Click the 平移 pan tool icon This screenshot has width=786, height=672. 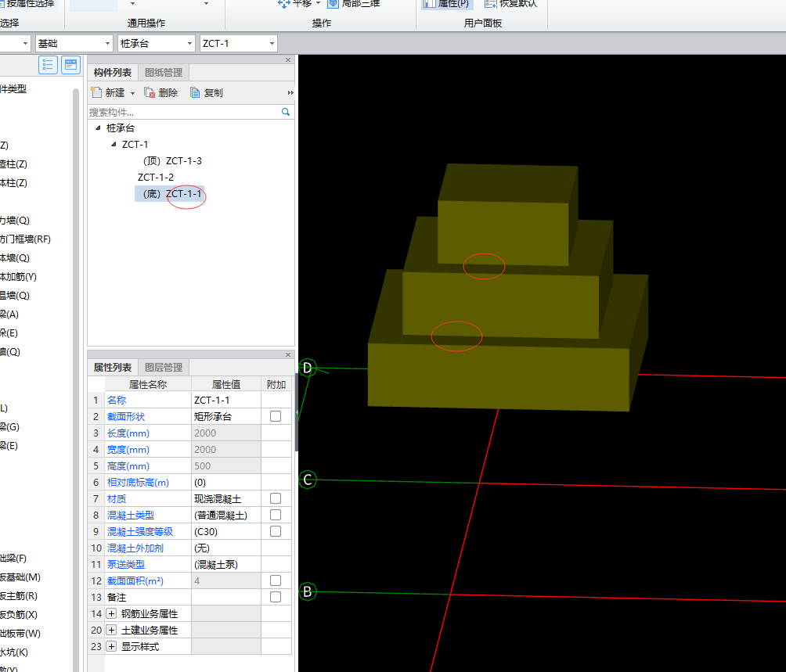pyautogui.click(x=283, y=3)
